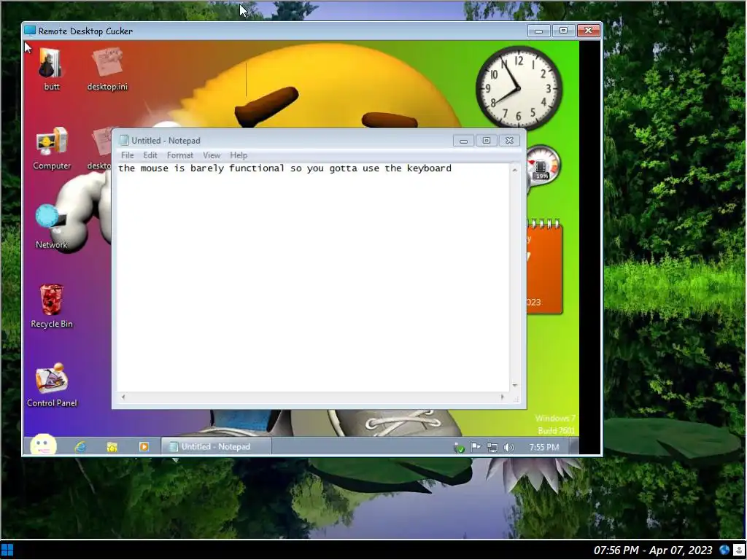Screen dimensions: 747x560
Task: Minimize the Notepad window
Action: point(463,141)
